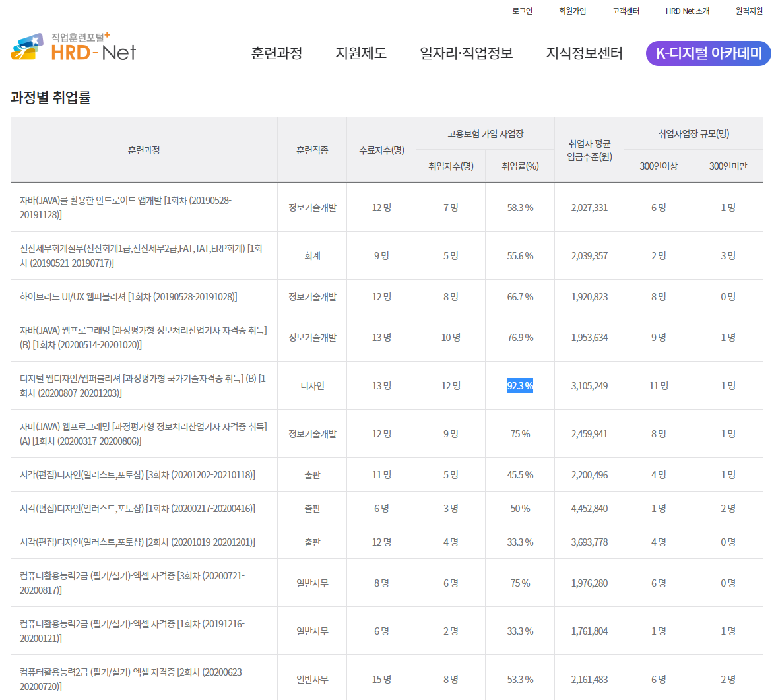The height and width of the screenshot is (700, 774).
Task: Select the 컴퓨터활용능력2급 3회차 course name
Action: 132,583
